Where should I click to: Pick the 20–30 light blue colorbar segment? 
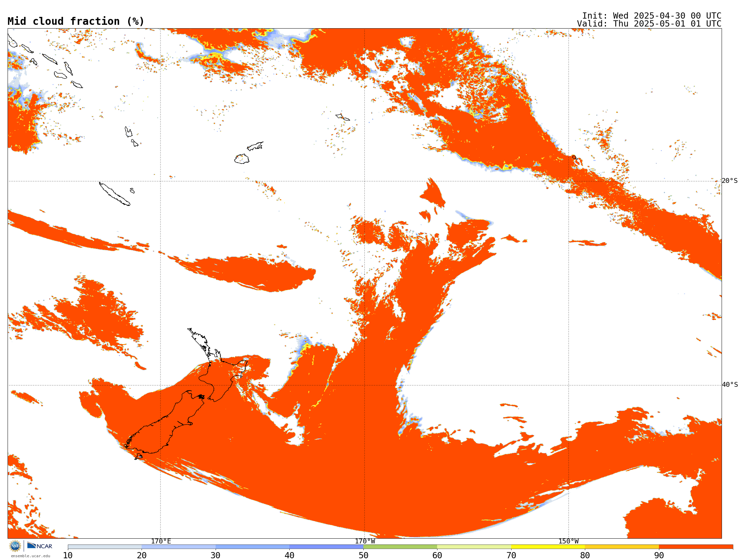178,547
